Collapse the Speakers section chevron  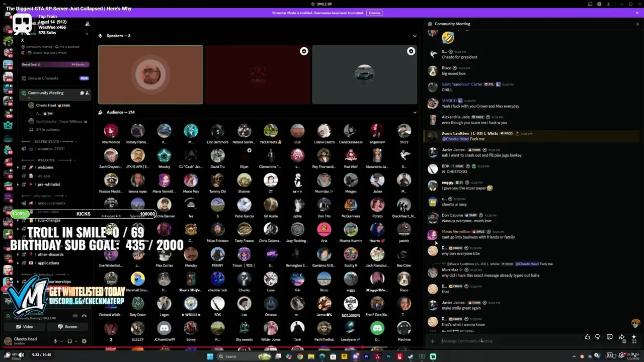[x=415, y=36]
